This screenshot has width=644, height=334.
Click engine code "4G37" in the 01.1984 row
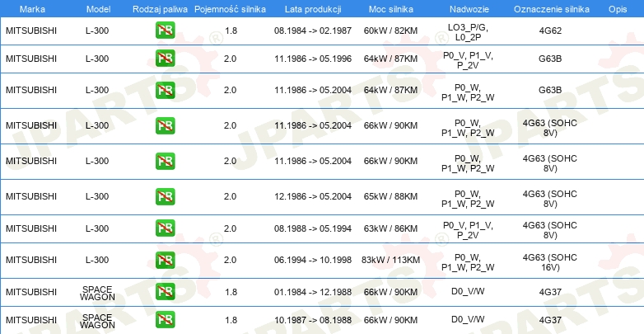[550, 292]
